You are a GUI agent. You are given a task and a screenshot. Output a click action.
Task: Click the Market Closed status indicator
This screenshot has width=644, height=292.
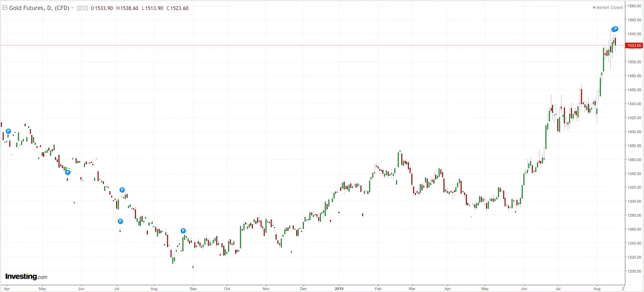click(x=608, y=8)
